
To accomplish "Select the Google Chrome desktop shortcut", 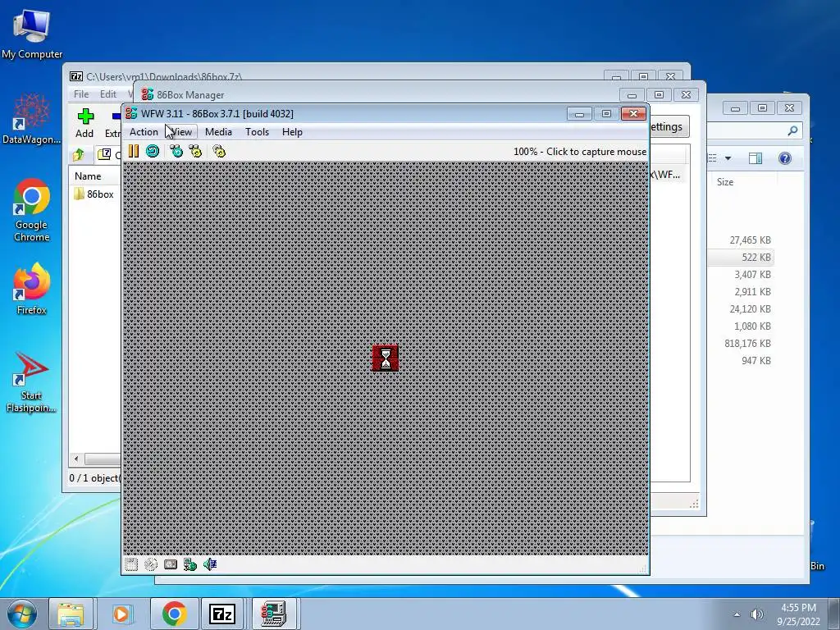I will (32, 210).
